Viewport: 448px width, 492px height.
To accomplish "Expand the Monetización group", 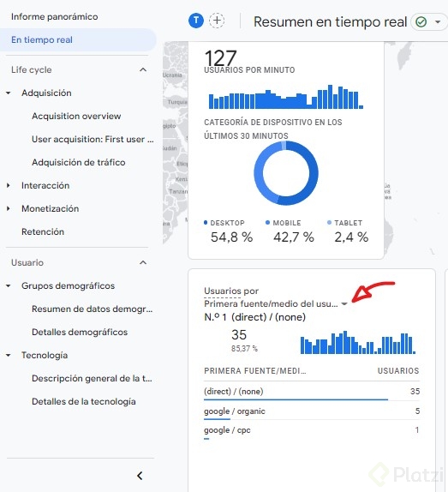I will pyautogui.click(x=9, y=208).
